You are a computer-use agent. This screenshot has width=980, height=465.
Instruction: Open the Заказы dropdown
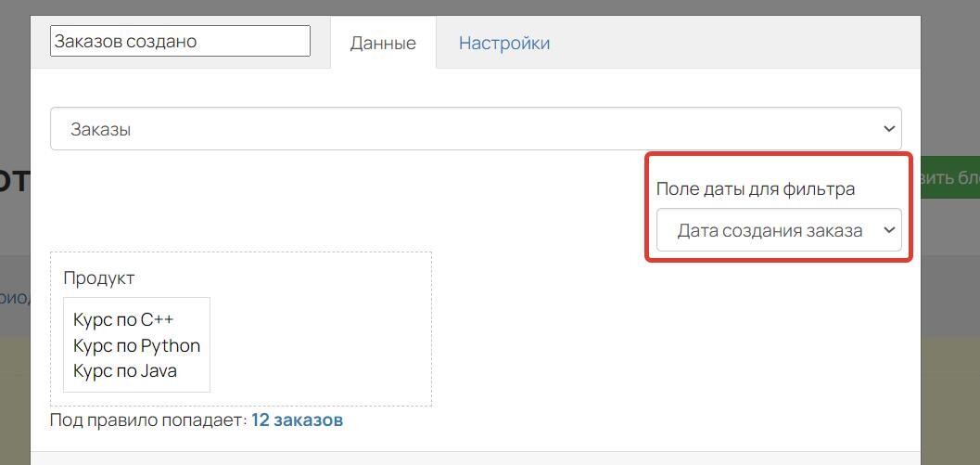(476, 129)
